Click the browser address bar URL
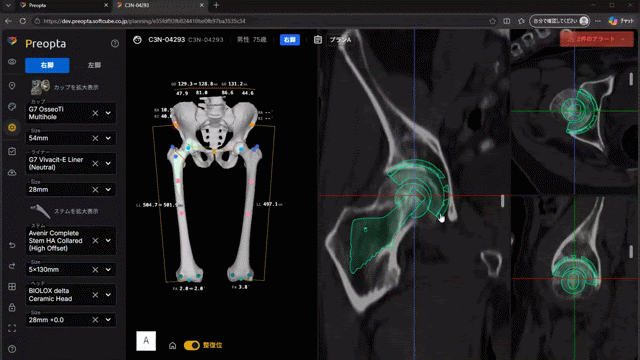This screenshot has height=360, width=640. tap(144, 21)
